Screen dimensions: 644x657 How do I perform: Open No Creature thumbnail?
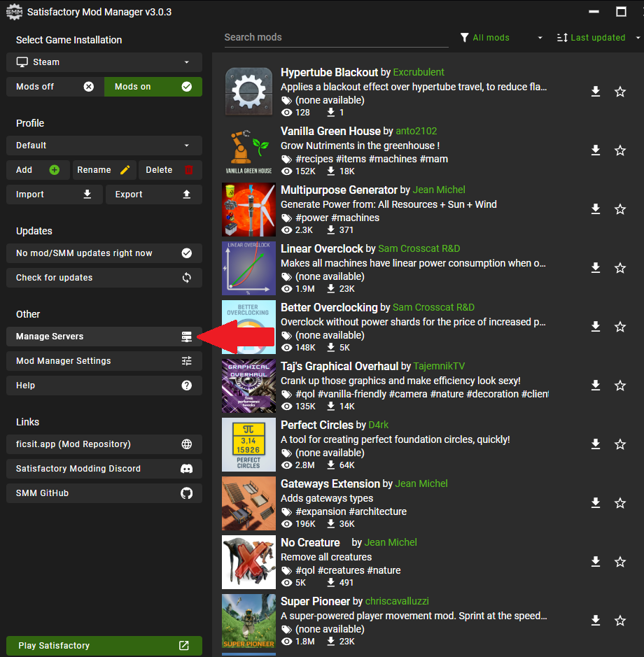248,562
